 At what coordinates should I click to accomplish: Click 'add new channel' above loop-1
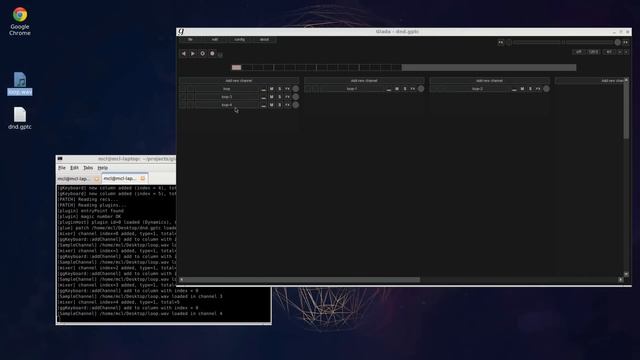pyautogui.click(x=364, y=81)
